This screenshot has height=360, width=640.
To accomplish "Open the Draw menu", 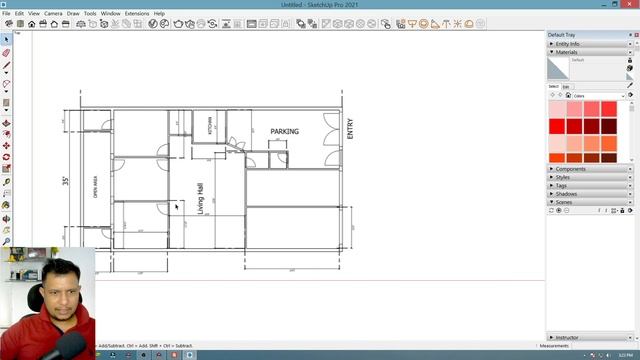I will [x=73, y=13].
